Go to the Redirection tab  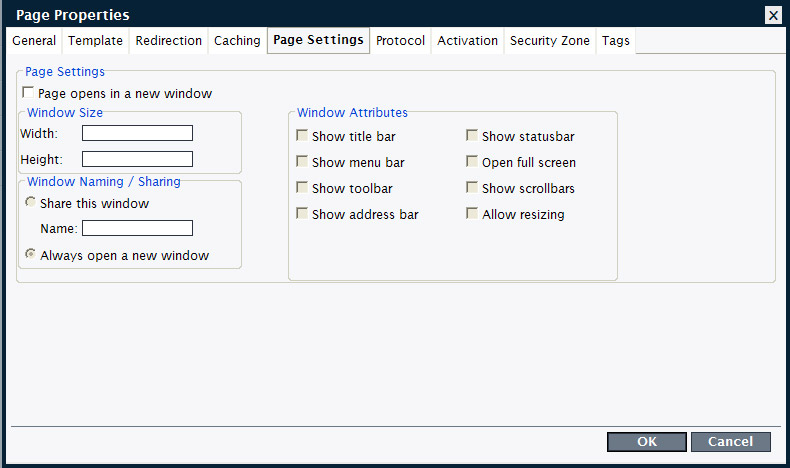pyautogui.click(x=169, y=41)
